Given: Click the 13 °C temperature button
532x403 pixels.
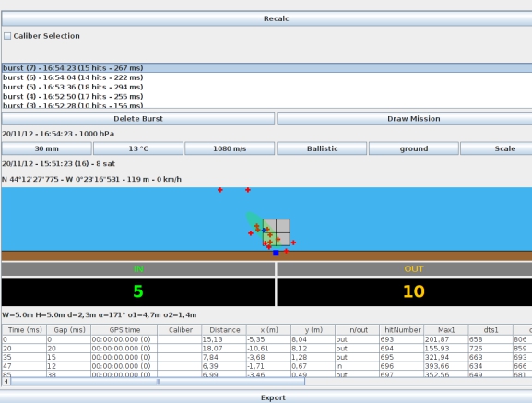Looking at the screenshot, I should 138,148.
